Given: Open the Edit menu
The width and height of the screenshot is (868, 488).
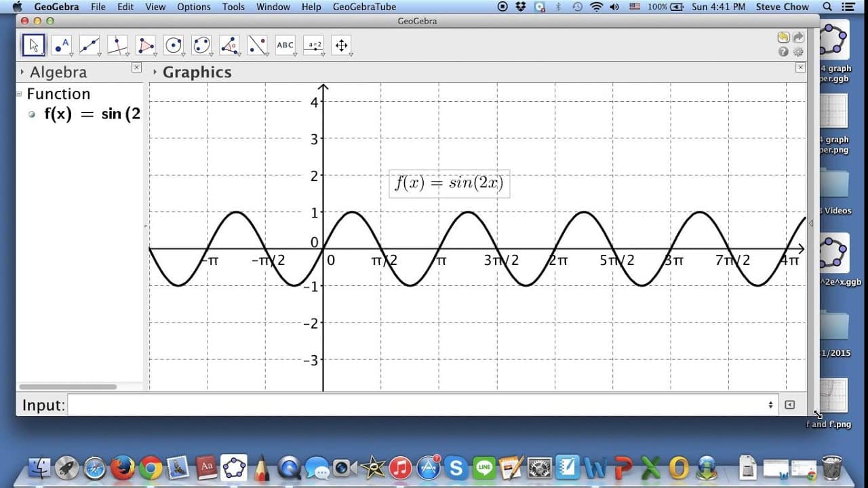Looking at the screenshot, I should tap(125, 7).
